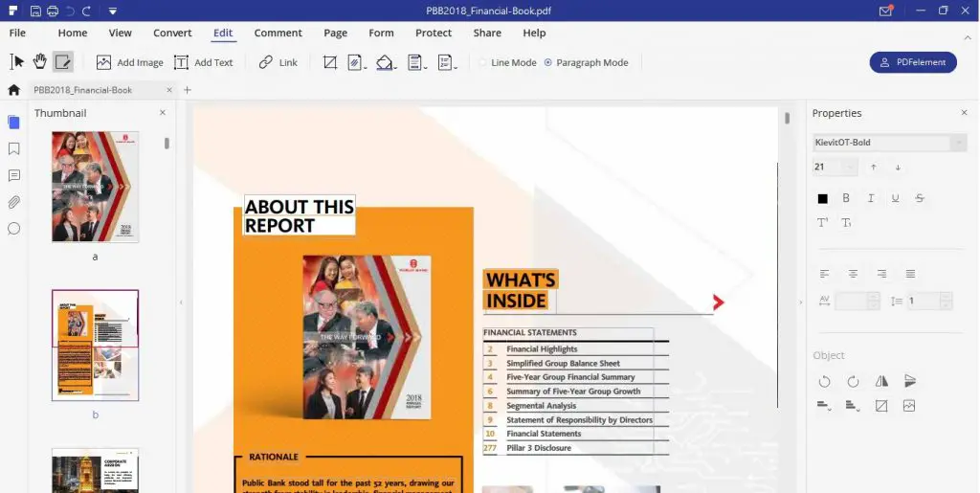Select the arrow selection tool
The image size is (980, 493).
(17, 61)
